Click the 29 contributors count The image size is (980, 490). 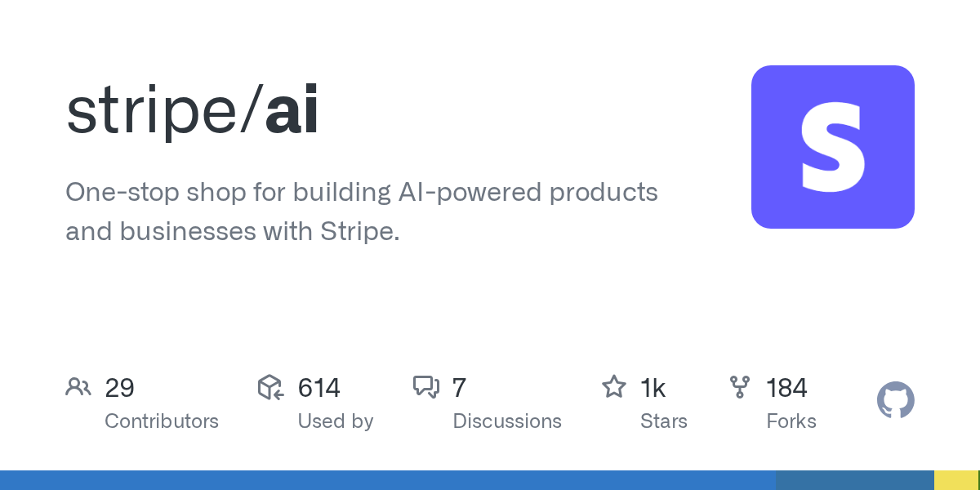119,388
